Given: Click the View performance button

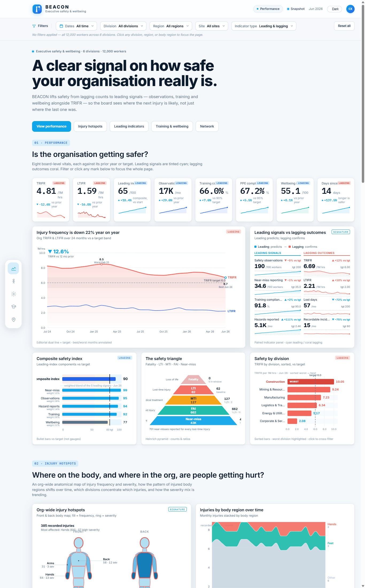Looking at the screenshot, I should (x=52, y=126).
